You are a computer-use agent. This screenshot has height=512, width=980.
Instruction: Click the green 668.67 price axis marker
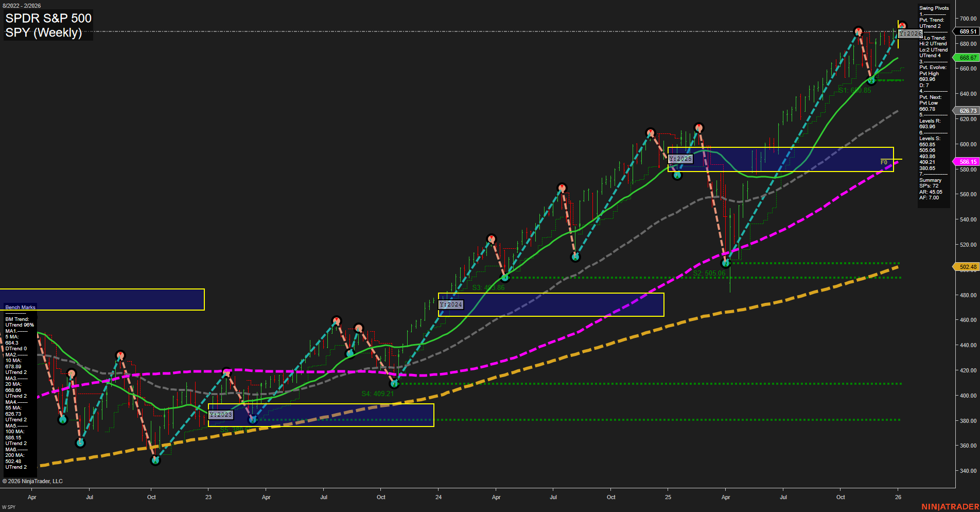coord(967,58)
